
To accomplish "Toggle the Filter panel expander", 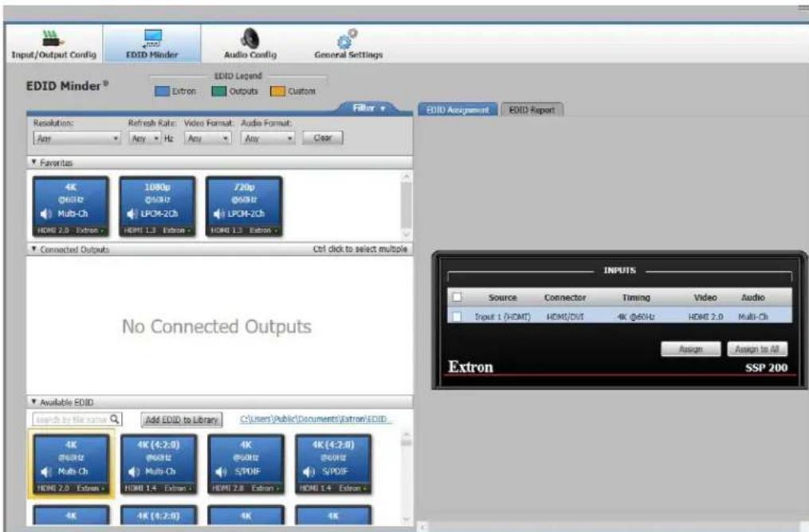I will click(x=369, y=108).
